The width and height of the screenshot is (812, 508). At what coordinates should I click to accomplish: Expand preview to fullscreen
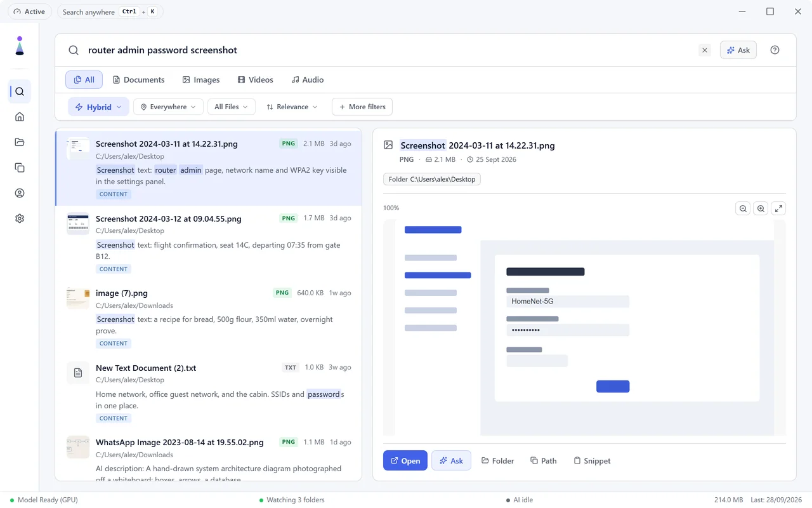pyautogui.click(x=779, y=208)
